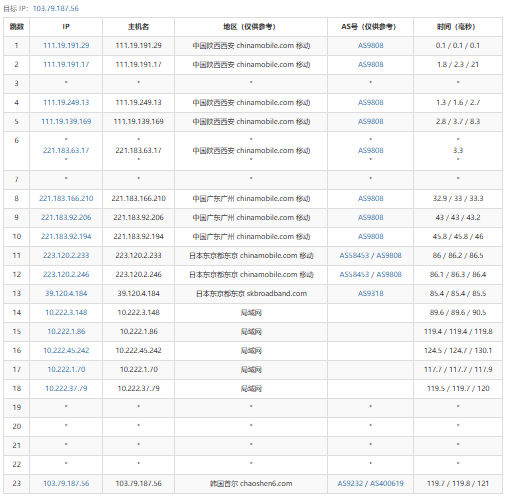Open the target IP 103.79.187.56 link at top

56,8
